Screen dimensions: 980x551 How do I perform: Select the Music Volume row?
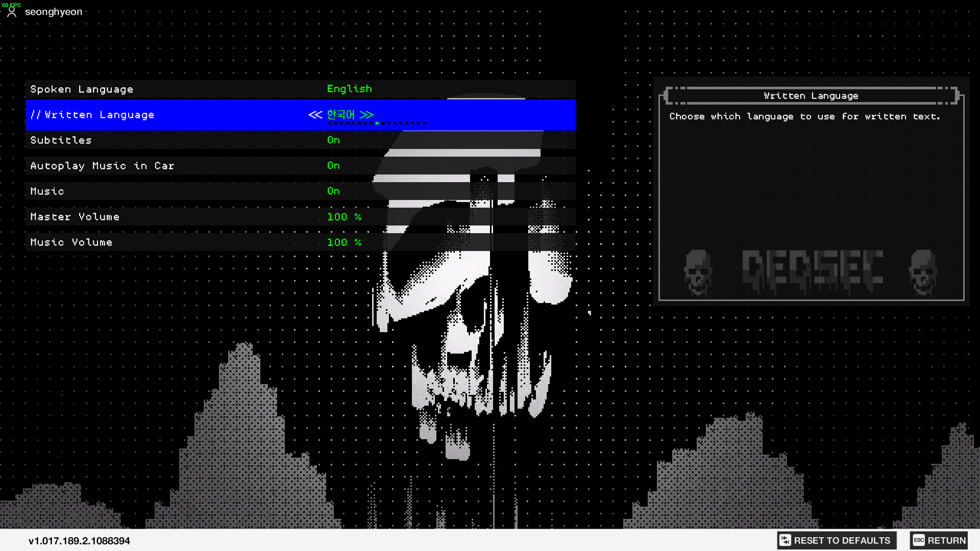(300, 242)
